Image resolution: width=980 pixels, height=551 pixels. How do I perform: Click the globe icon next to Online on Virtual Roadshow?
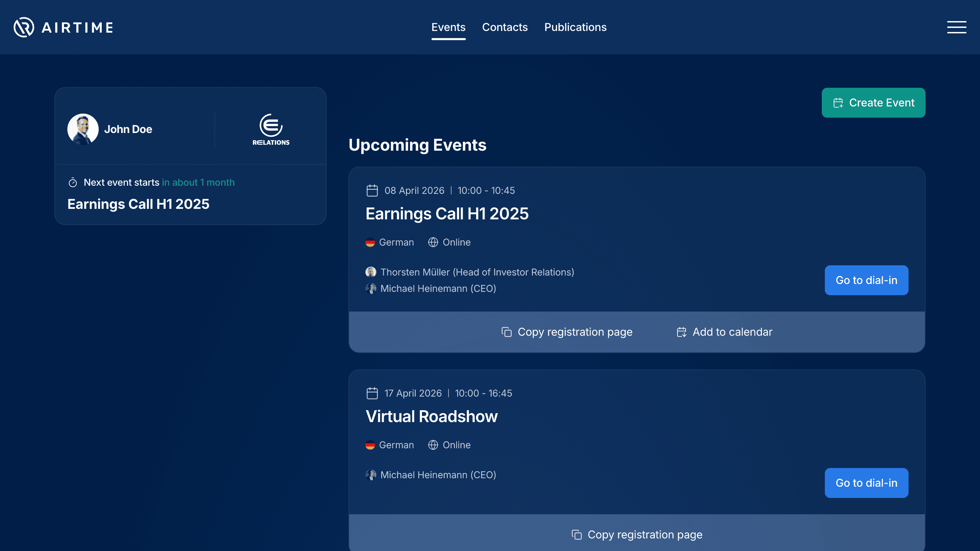433,445
